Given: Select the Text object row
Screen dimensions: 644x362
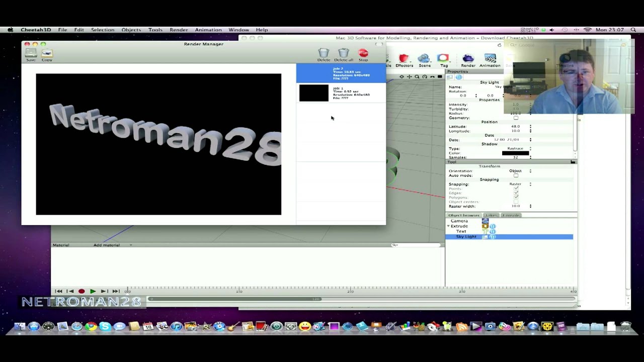Looking at the screenshot, I should click(509, 231).
